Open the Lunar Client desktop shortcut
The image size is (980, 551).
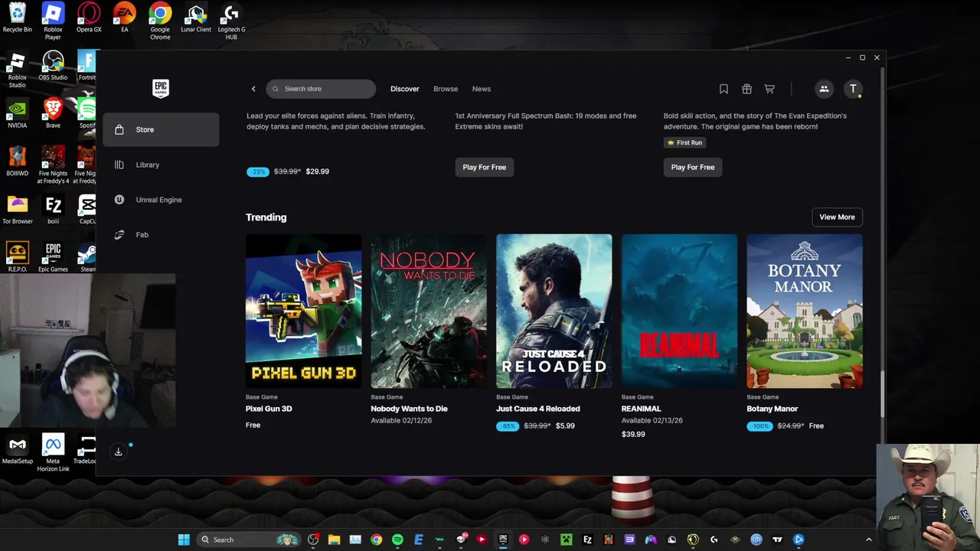(x=196, y=18)
